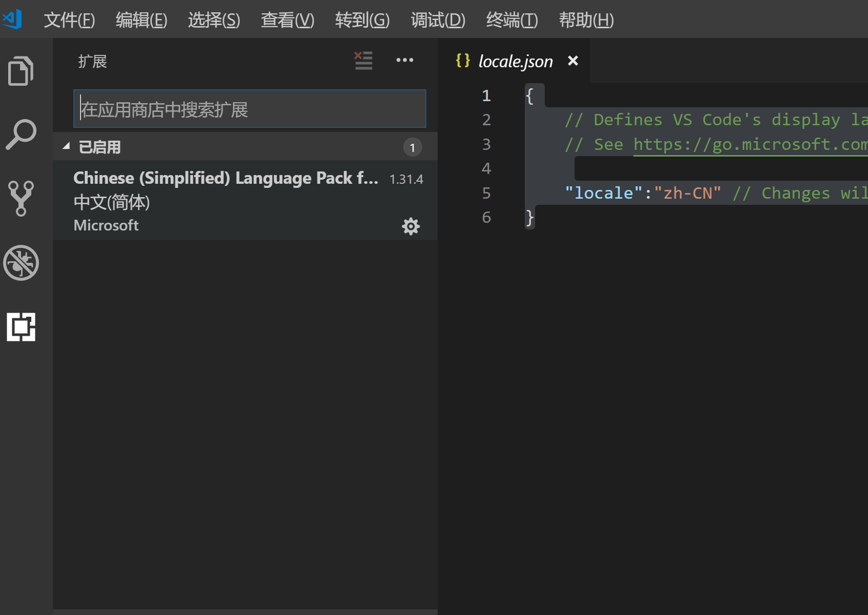Click the opening brace on line 1

(x=529, y=95)
